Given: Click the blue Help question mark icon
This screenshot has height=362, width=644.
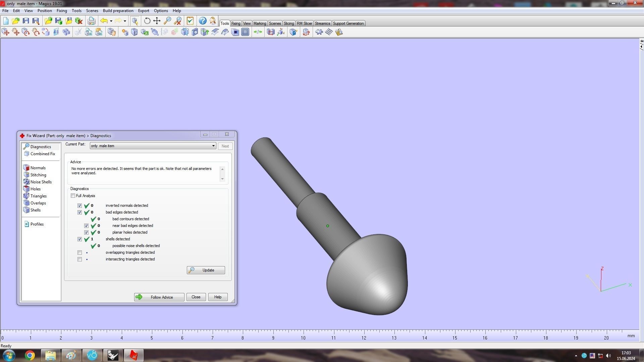Looking at the screenshot, I should click(x=203, y=21).
